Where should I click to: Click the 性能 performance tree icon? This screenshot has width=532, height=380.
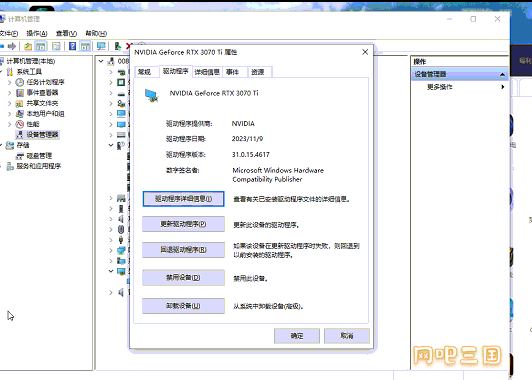point(20,124)
